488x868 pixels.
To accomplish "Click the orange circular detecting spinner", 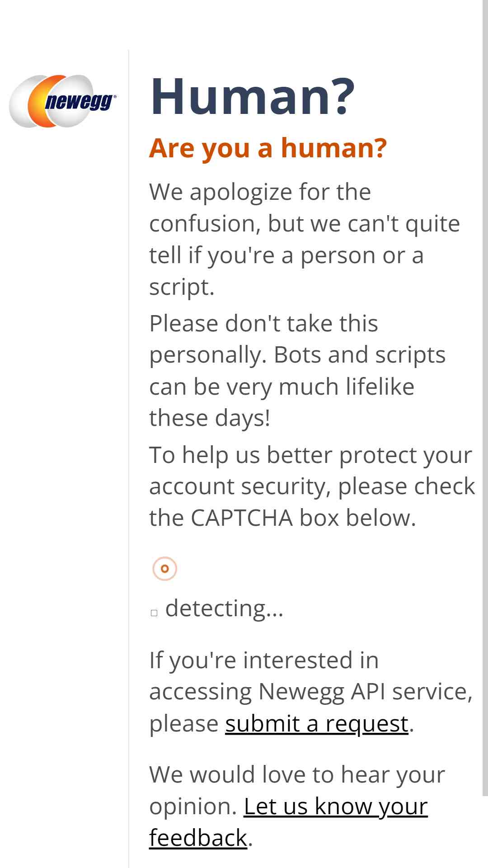I will (164, 568).
